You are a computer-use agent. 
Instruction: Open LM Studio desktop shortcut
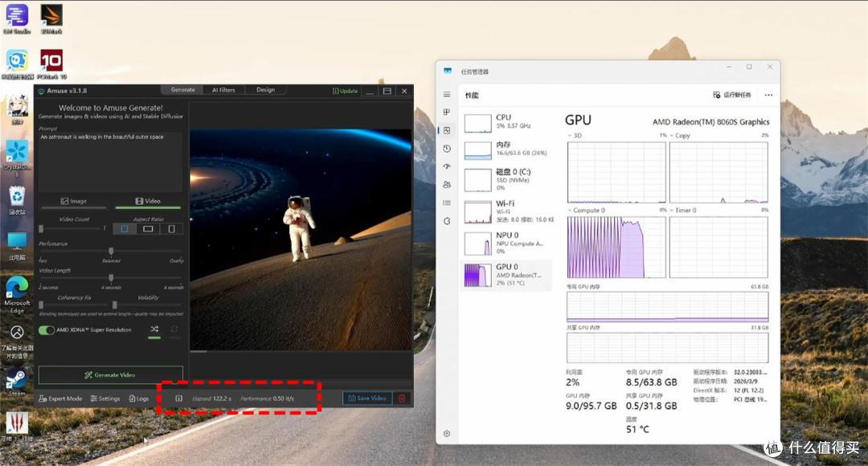click(x=17, y=17)
